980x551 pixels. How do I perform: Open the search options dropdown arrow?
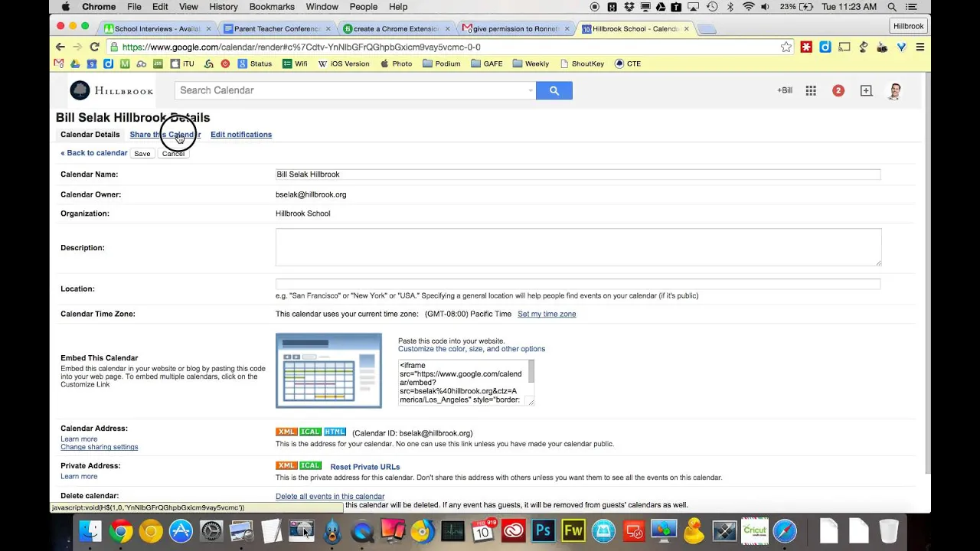[x=530, y=90]
